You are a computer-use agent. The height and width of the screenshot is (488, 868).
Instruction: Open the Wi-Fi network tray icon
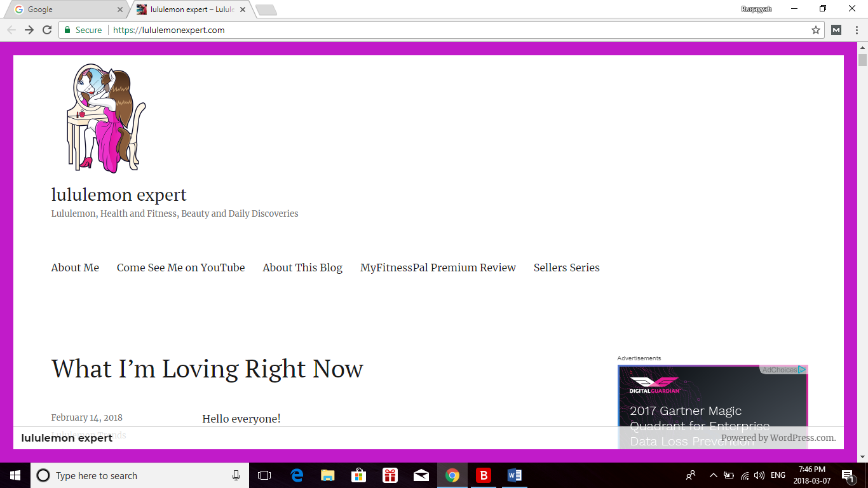click(x=745, y=475)
